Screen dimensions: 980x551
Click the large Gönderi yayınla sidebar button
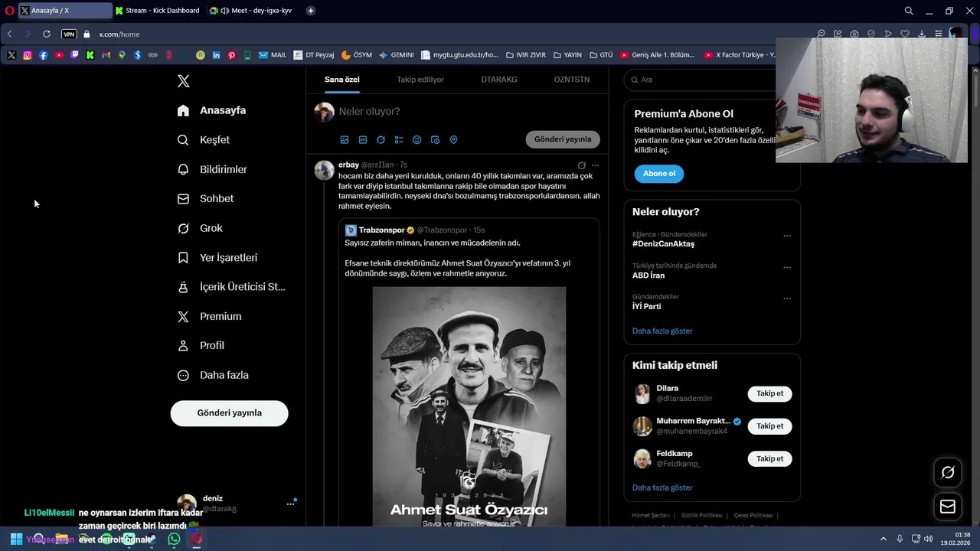229,413
